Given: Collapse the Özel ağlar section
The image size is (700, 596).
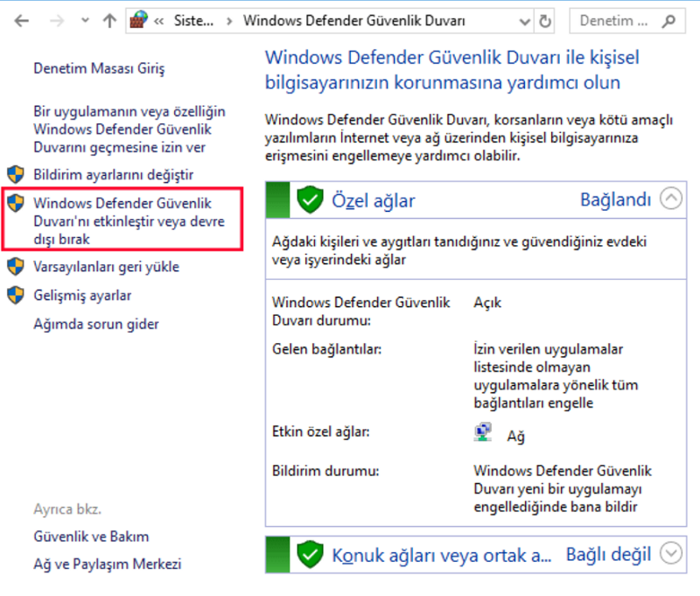Looking at the screenshot, I should coord(671,199).
